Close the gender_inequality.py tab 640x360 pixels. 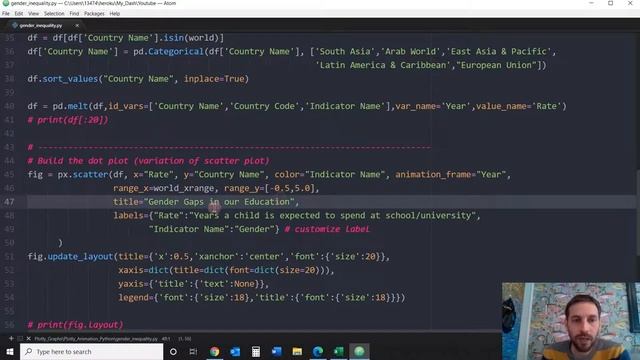pos(77,25)
